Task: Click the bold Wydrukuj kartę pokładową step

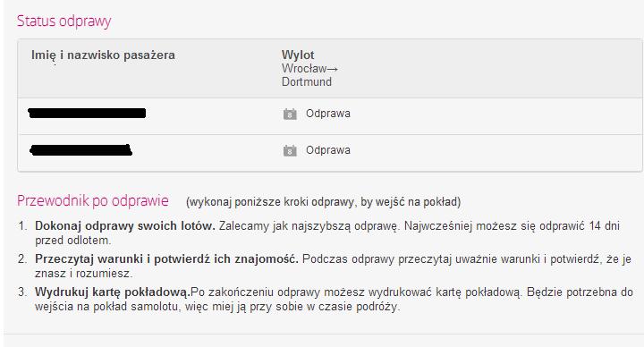Action: pos(113,292)
